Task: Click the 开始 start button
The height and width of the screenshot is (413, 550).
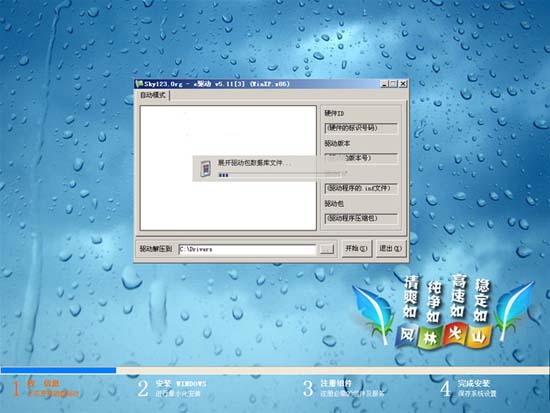Action: pos(357,248)
